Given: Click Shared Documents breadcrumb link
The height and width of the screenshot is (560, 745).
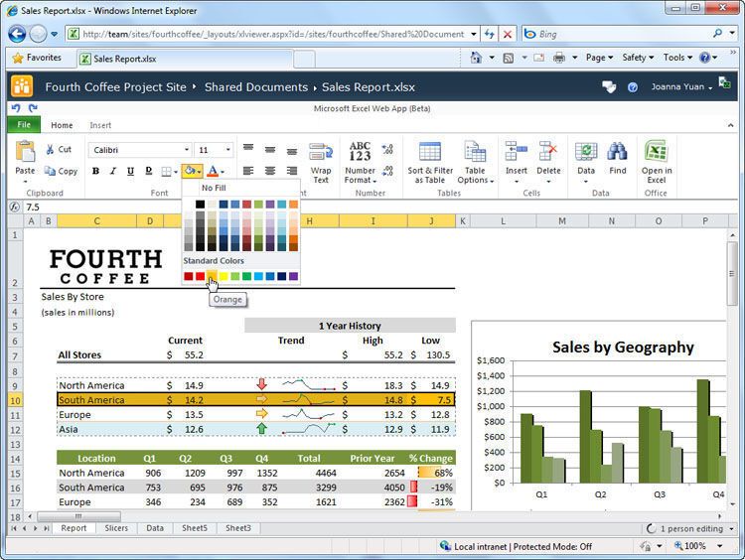Looking at the screenshot, I should [x=256, y=87].
